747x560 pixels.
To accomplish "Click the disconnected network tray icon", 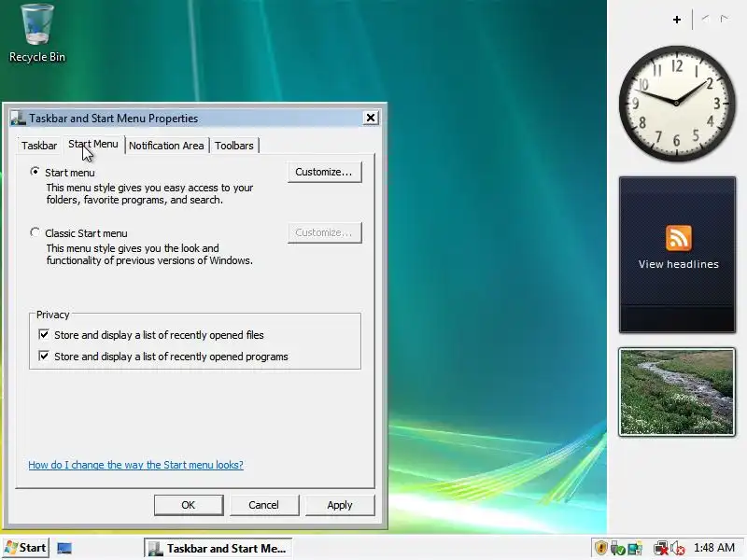I will pyautogui.click(x=661, y=548).
